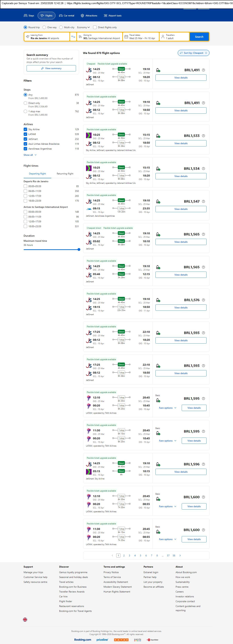Click the Leaving from Rio de Janeiro field

click(47, 37)
